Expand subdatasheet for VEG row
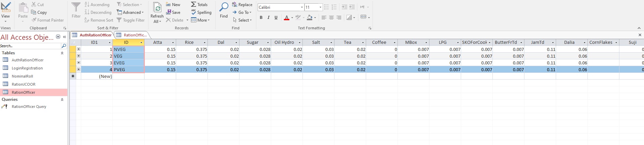The height and width of the screenshot is (145, 644). (x=78, y=56)
